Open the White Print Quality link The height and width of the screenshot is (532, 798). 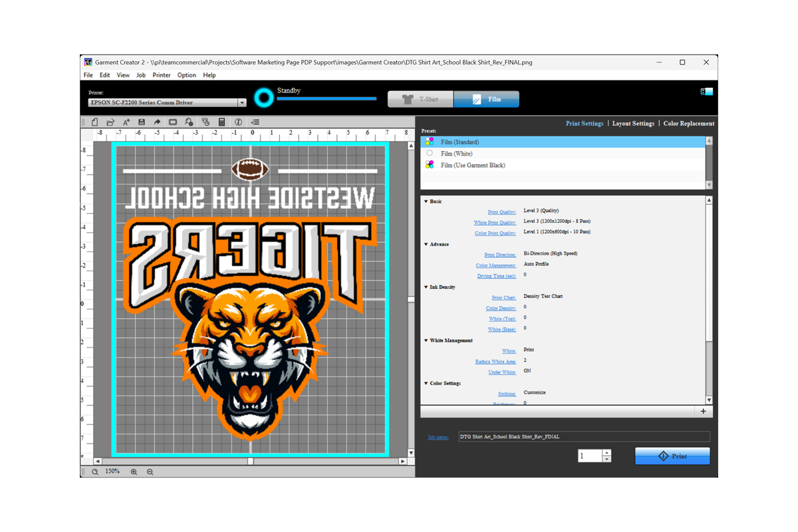click(x=495, y=223)
